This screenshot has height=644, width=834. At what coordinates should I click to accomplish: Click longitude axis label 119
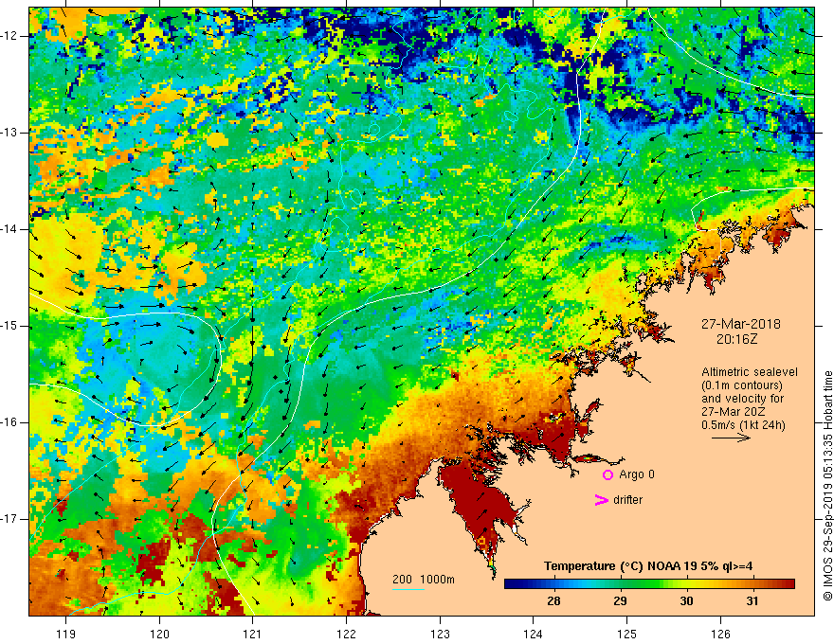[x=66, y=634]
